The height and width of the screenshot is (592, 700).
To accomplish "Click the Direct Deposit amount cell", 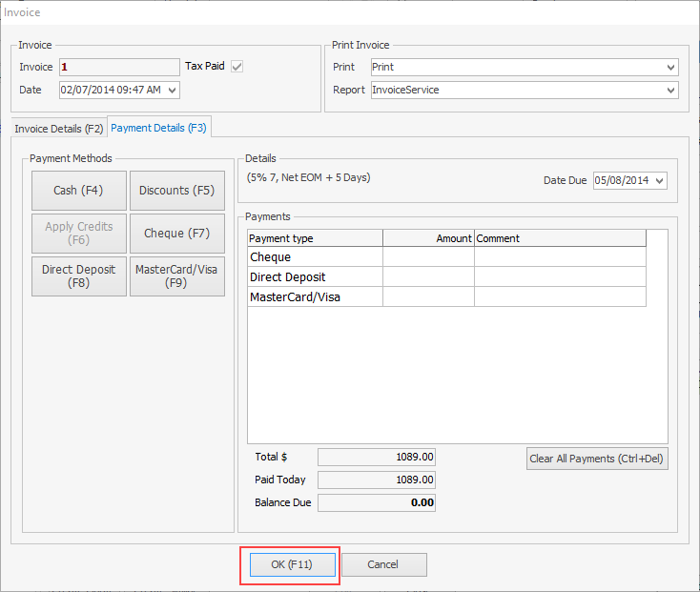I will coord(428,277).
